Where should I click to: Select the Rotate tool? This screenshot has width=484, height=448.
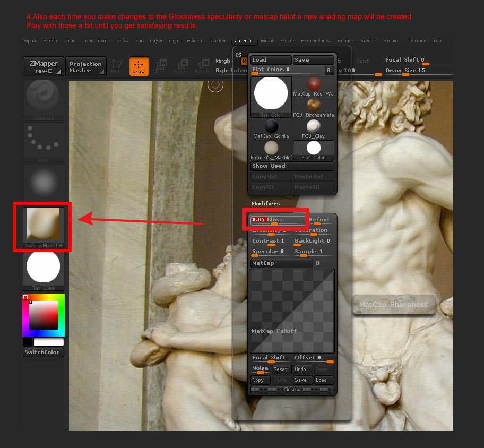tap(203, 66)
